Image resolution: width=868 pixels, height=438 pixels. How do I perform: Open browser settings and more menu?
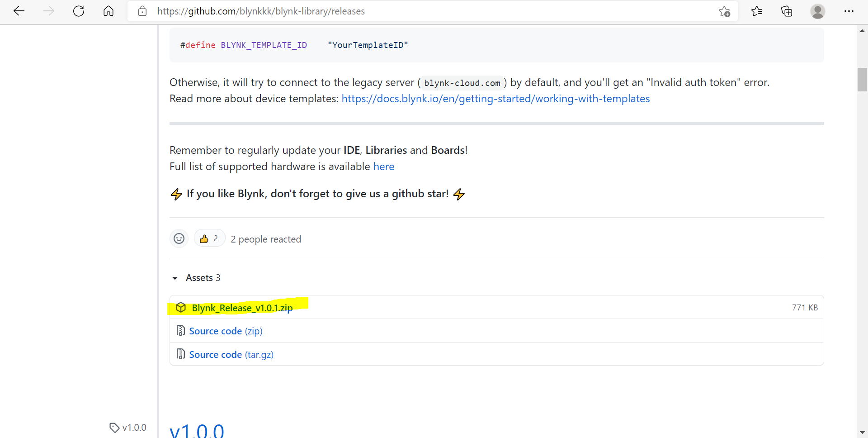click(x=849, y=11)
